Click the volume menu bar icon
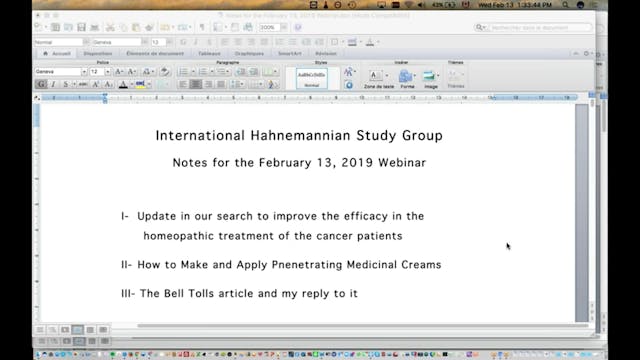 click(421, 5)
